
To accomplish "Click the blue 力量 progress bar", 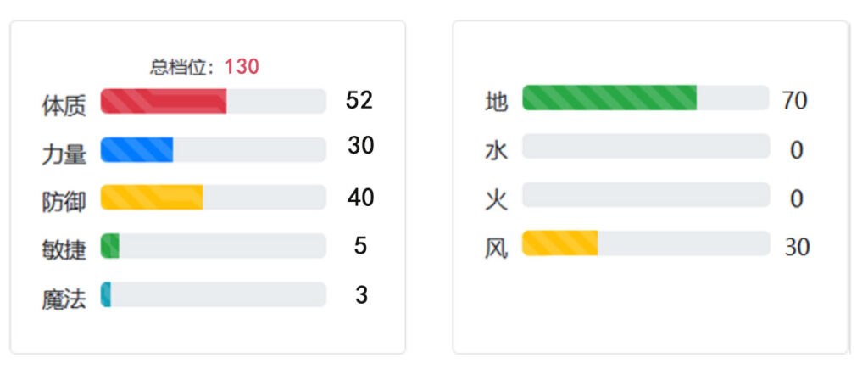I will tap(213, 149).
